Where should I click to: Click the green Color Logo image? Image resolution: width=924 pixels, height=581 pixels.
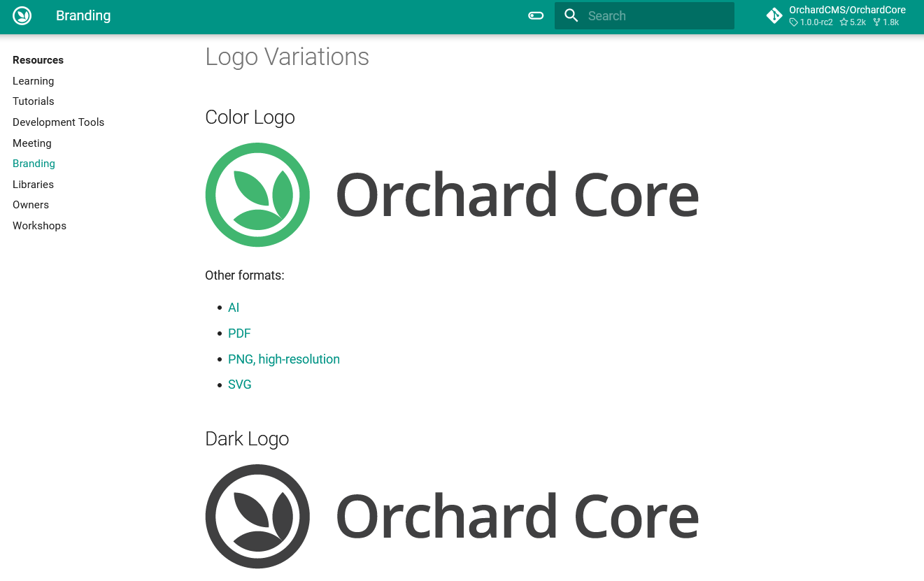[452, 194]
